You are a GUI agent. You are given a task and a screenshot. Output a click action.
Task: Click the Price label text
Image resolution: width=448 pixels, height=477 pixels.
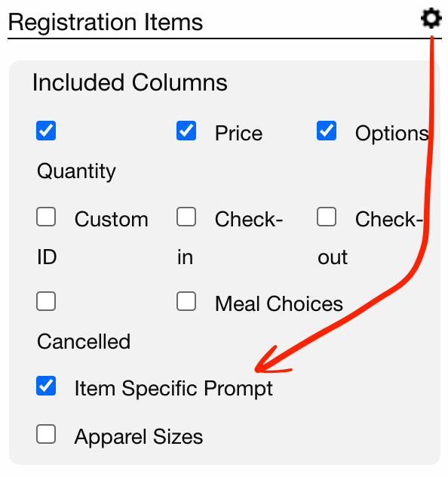click(238, 134)
